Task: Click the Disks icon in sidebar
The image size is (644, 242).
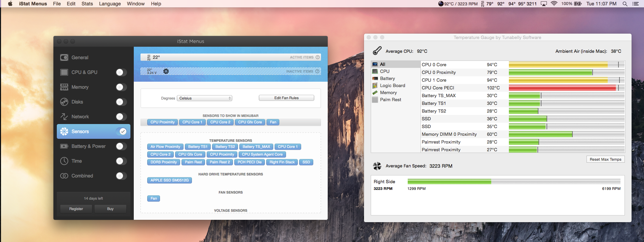Action: click(64, 102)
